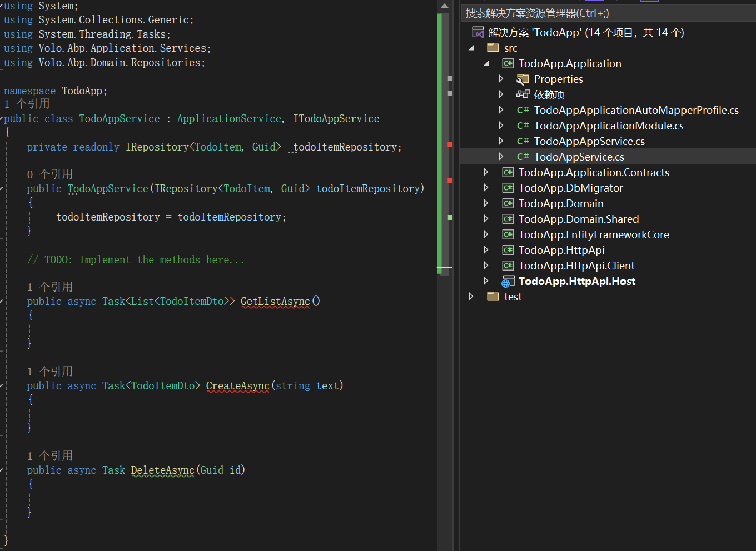
Task: Select TodoApp.HttpApi.Host project name
Action: pos(577,281)
